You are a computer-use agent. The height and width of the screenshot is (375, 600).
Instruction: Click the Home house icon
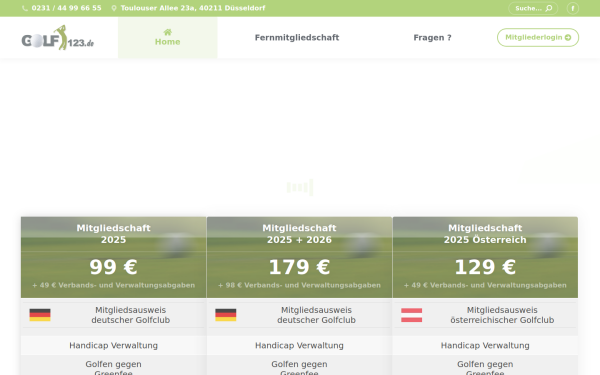[x=168, y=32]
